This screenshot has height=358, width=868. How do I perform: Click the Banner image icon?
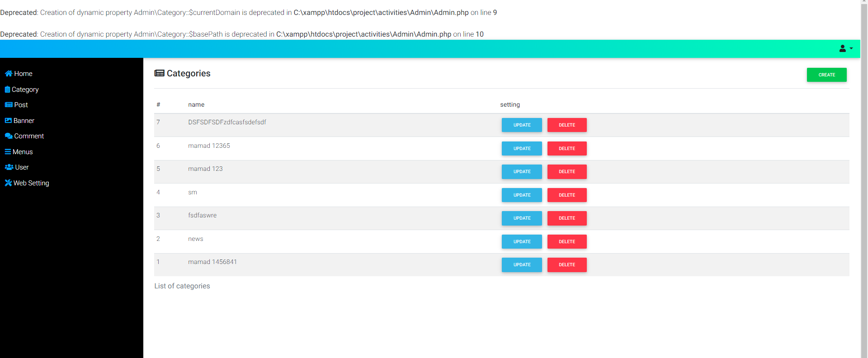(8, 121)
